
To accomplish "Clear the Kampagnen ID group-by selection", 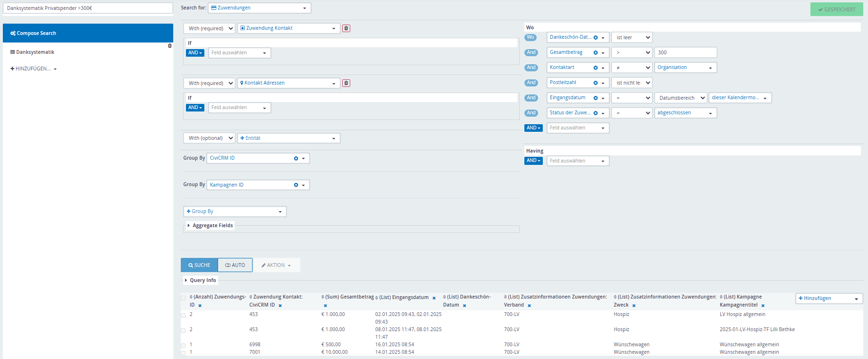I will tap(296, 185).
